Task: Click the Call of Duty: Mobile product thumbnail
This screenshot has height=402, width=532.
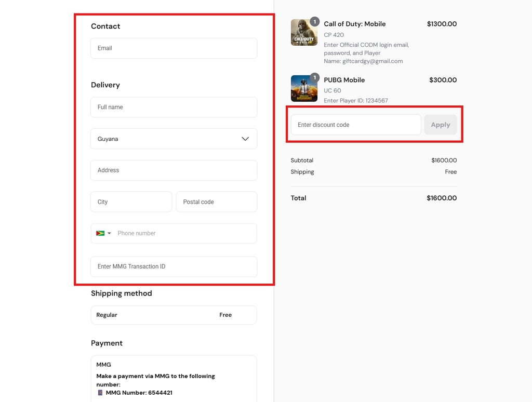Action: 304,33
